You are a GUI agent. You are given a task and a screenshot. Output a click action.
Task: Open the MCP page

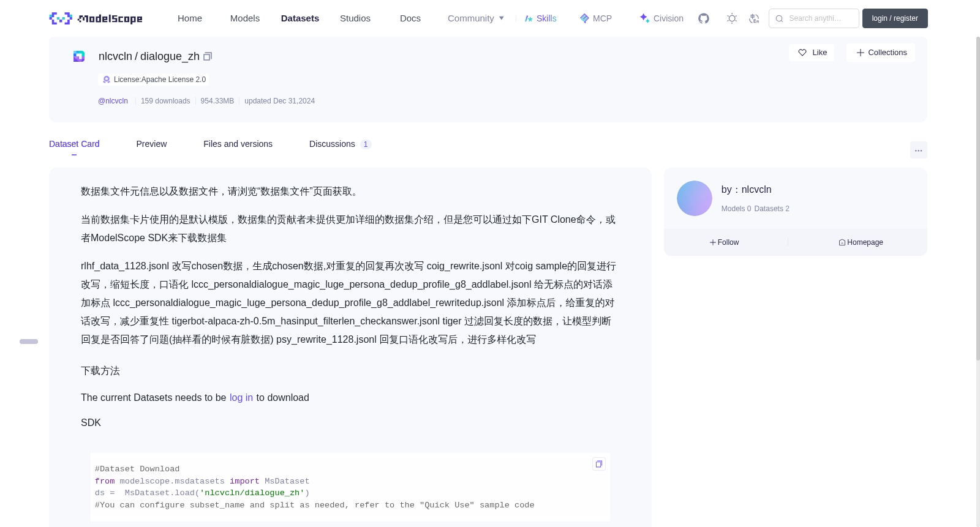596,18
